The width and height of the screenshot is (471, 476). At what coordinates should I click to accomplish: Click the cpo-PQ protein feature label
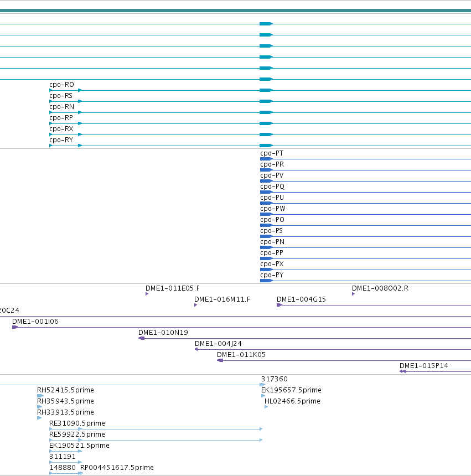pos(272,187)
